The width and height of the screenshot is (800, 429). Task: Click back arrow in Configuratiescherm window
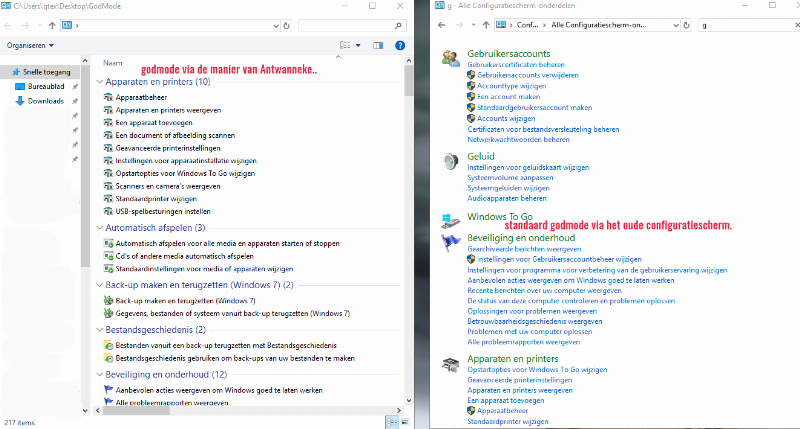442,25
